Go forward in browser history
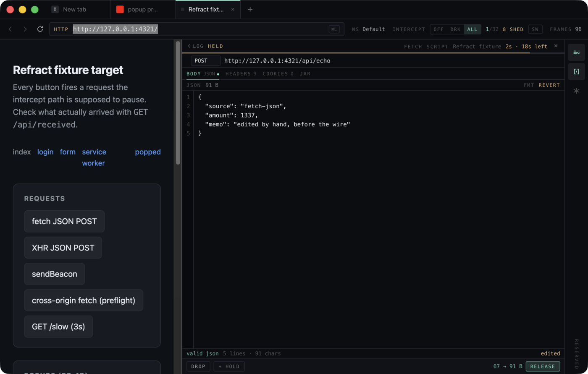588x374 pixels. point(25,29)
